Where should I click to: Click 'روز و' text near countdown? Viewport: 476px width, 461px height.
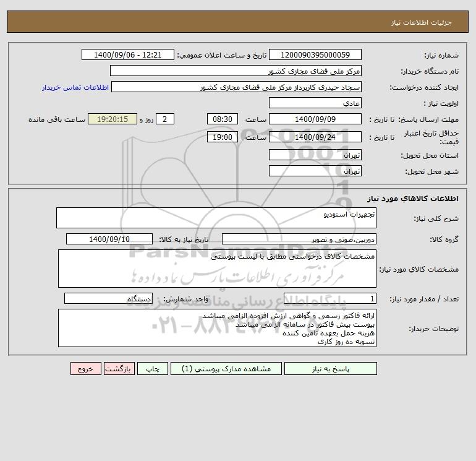tap(147, 119)
